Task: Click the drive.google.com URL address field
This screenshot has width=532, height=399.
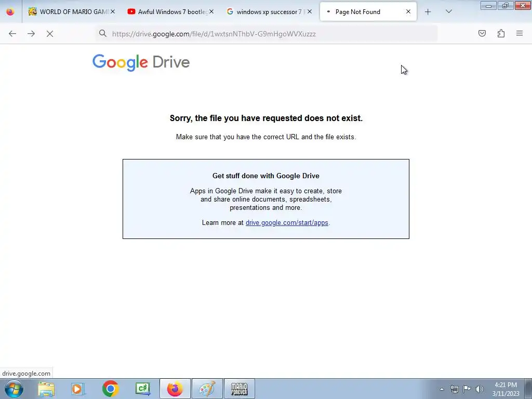Action: point(267,34)
